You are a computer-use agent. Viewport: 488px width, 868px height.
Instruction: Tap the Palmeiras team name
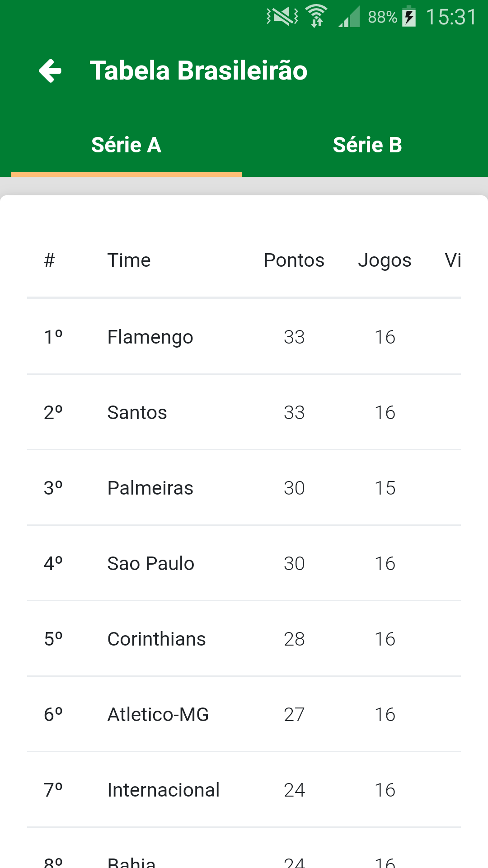point(150,488)
